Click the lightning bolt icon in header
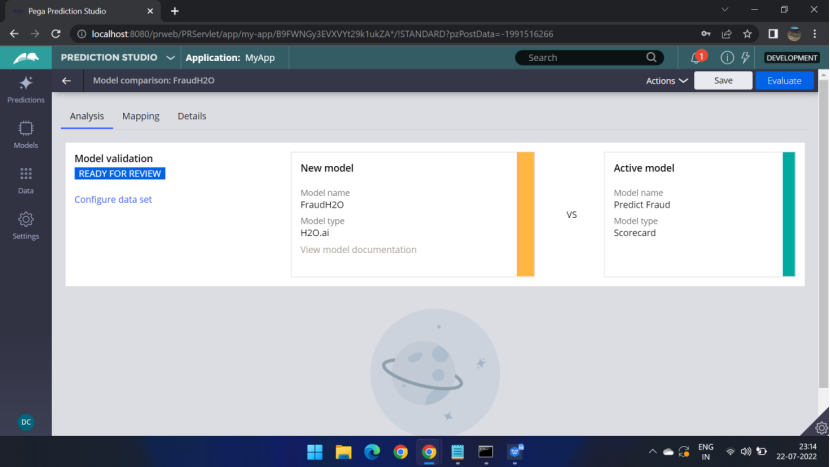 click(745, 57)
